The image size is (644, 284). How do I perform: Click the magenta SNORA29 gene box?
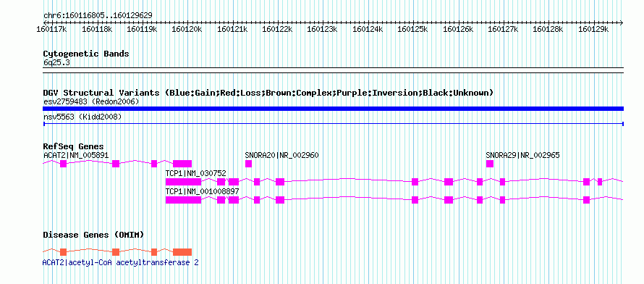tap(490, 164)
